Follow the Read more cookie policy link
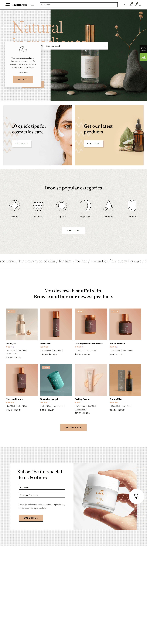The width and height of the screenshot is (147, 644). (23, 72)
